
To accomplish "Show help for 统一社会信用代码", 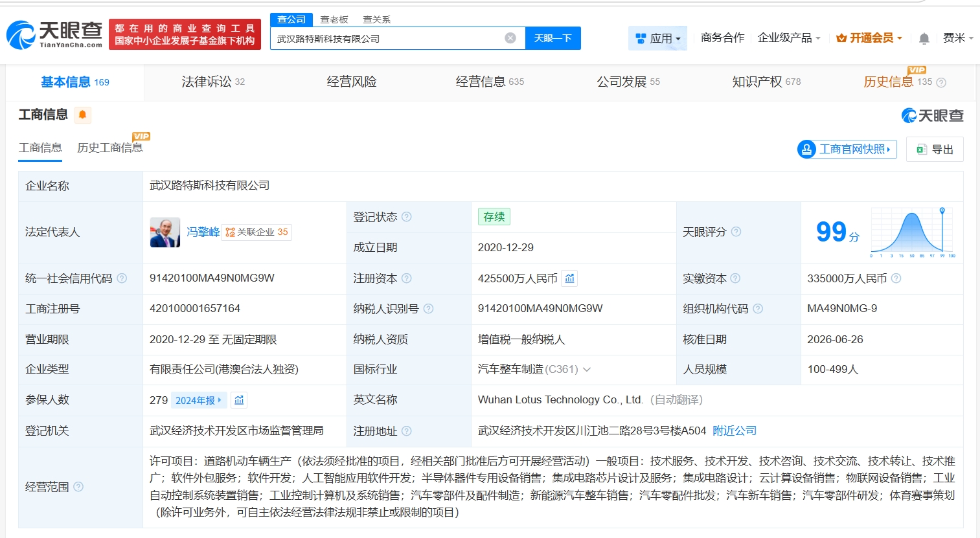I will [122, 278].
